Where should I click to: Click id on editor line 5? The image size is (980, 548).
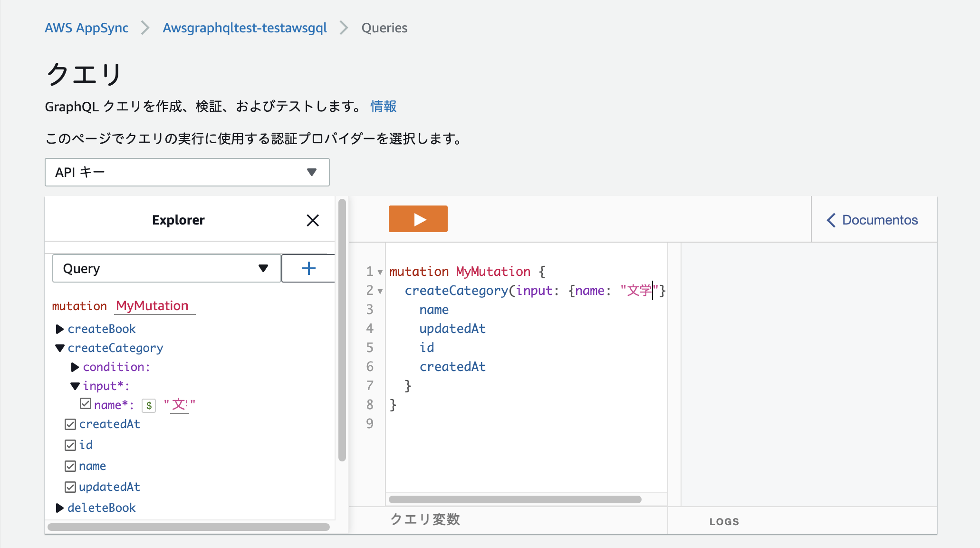click(x=427, y=348)
